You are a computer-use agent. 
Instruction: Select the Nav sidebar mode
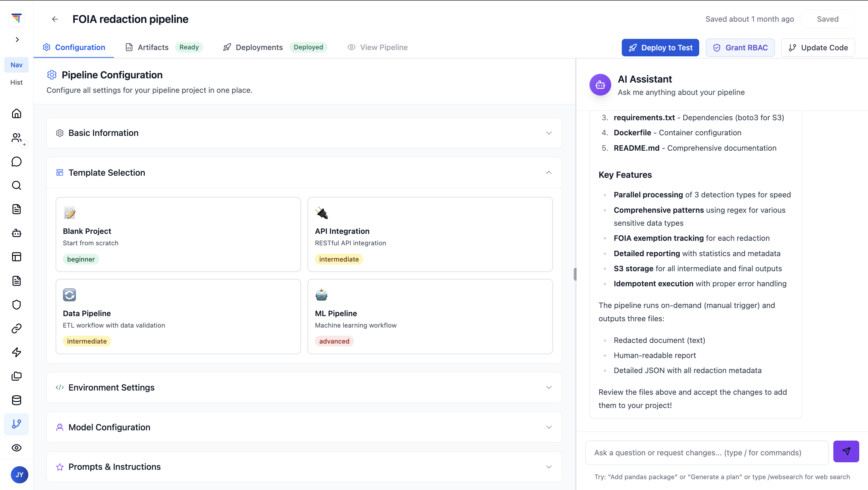coord(17,65)
